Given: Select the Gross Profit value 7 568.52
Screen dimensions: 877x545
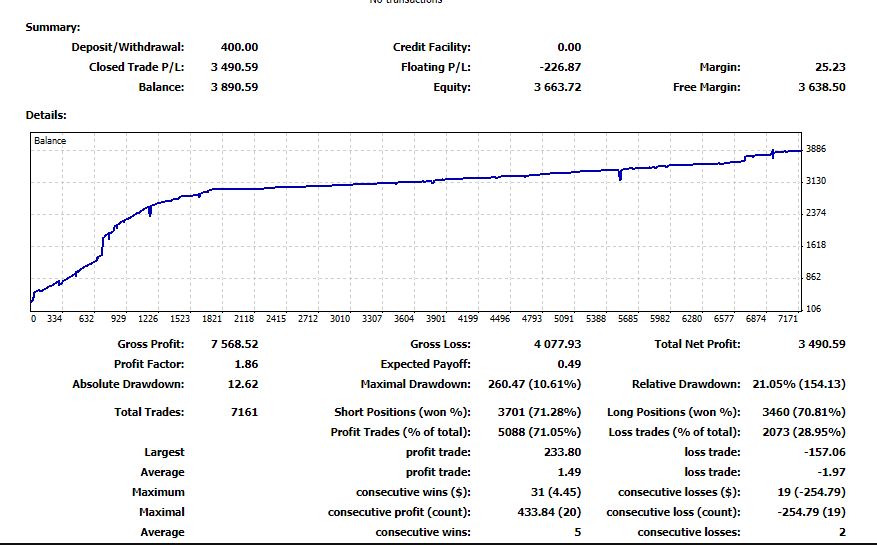Looking at the screenshot, I should tap(234, 344).
